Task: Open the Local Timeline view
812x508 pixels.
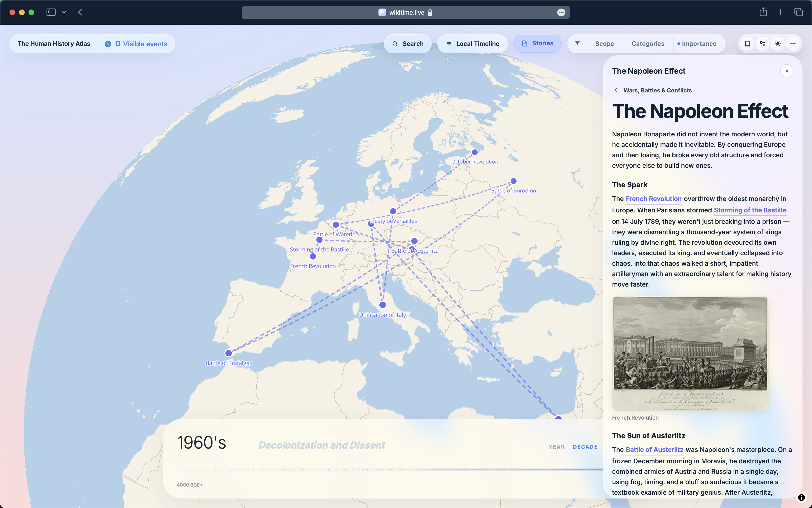Action: pyautogui.click(x=472, y=43)
